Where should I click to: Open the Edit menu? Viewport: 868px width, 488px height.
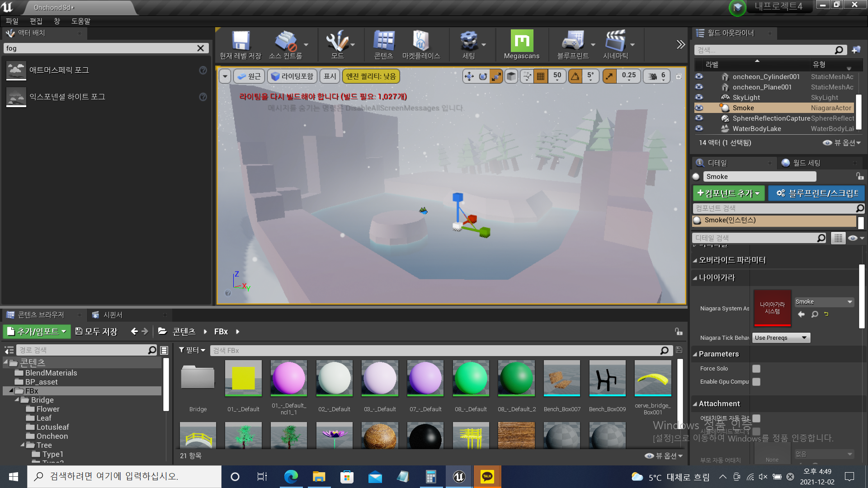36,21
